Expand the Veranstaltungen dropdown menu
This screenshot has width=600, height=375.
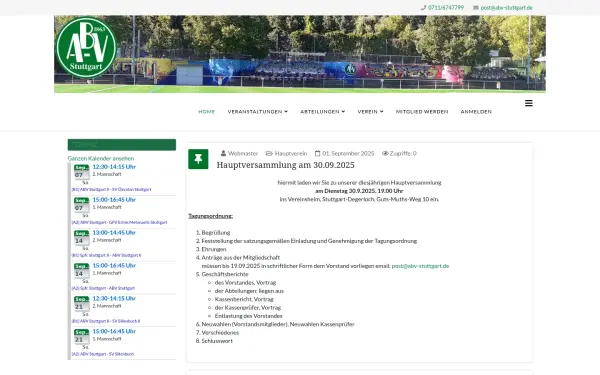(258, 112)
